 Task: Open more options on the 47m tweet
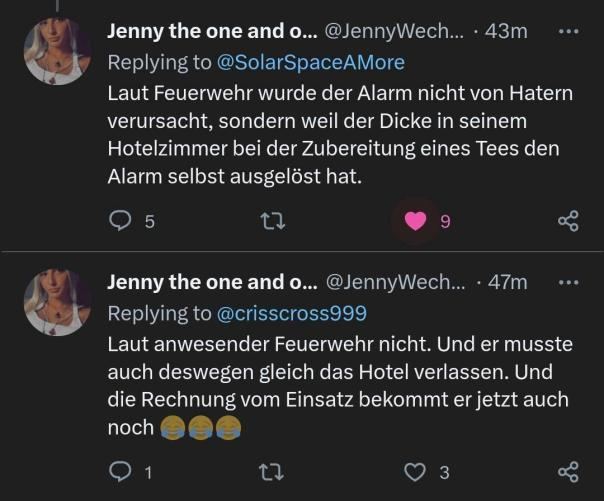tap(569, 282)
